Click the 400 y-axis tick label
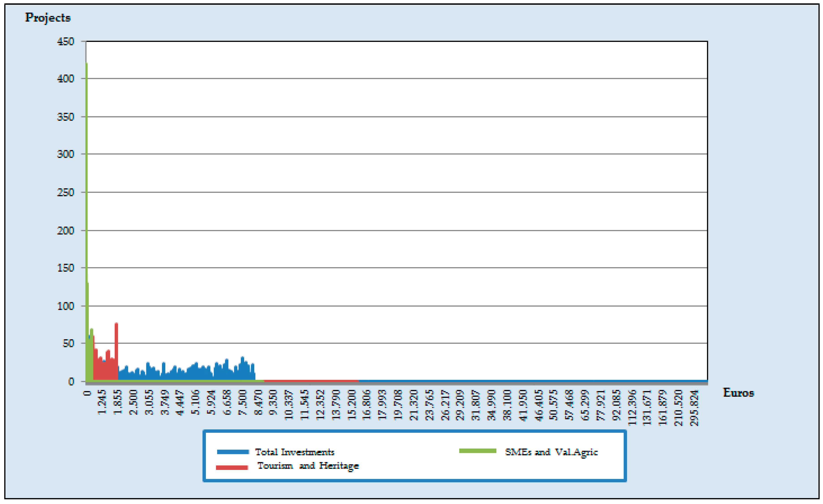Image resolution: width=823 pixels, height=504 pixels. coord(65,79)
